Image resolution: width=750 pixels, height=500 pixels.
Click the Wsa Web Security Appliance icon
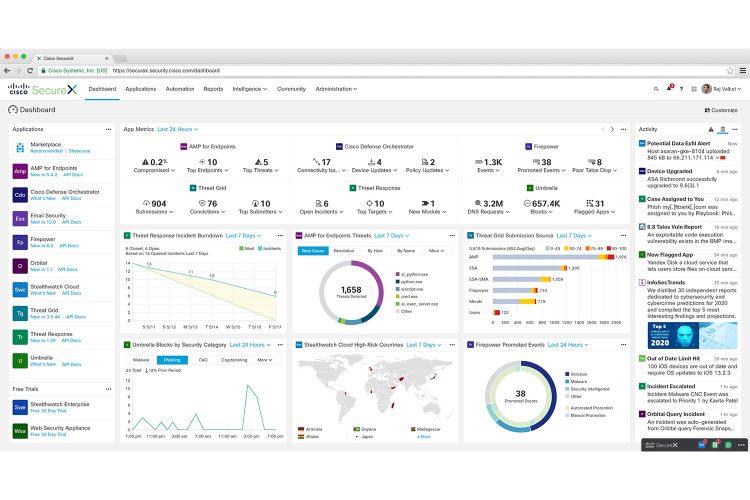[x=20, y=431]
